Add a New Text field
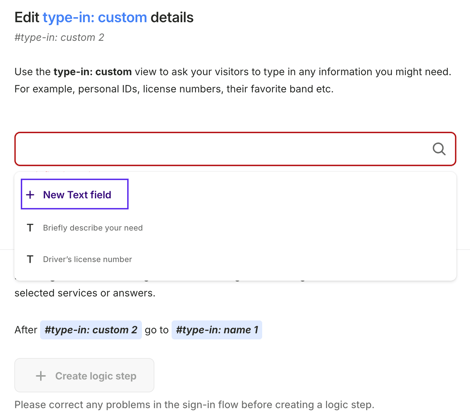 click(75, 194)
